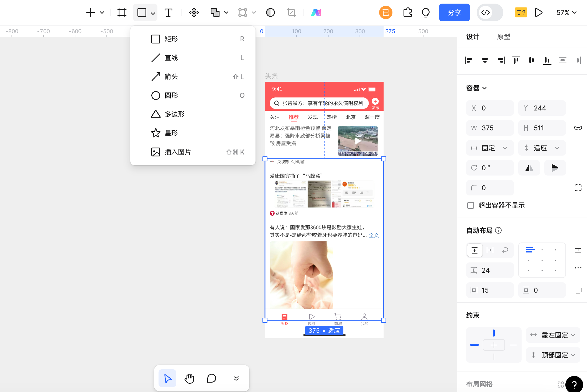This screenshot has width=587, height=392.
Task: Click the independent corner radius icon
Action: pyautogui.click(x=578, y=188)
